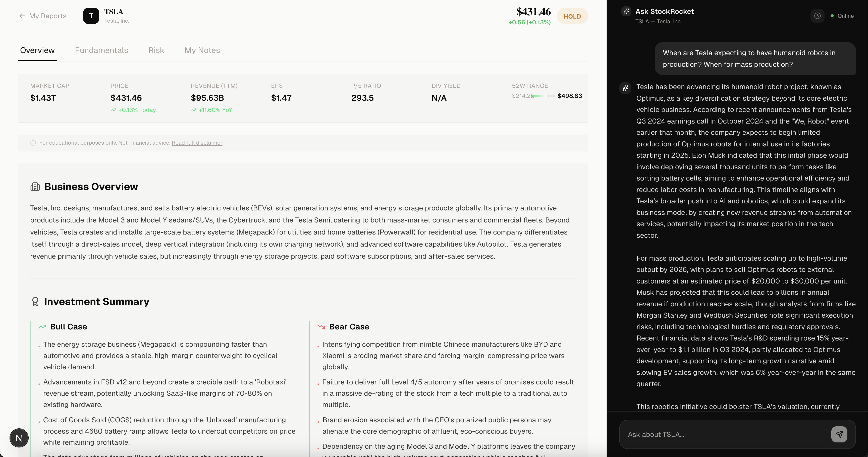
Task: Click the info icon beside the educational disclaimer
Action: click(x=33, y=143)
